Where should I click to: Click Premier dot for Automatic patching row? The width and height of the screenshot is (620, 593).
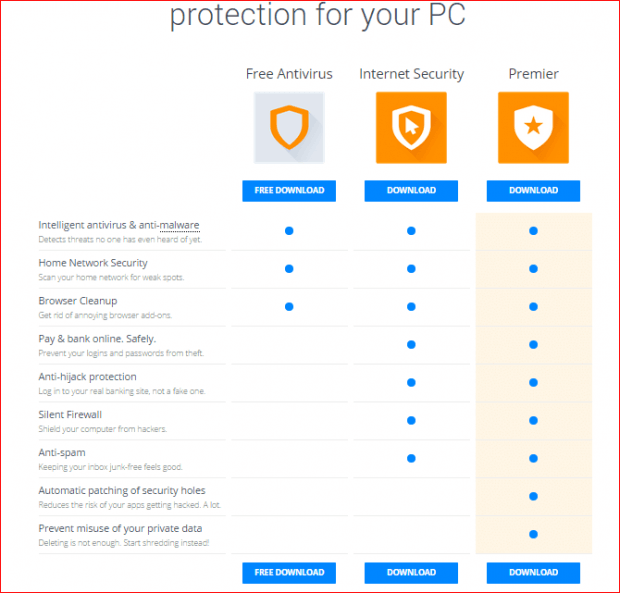(533, 496)
